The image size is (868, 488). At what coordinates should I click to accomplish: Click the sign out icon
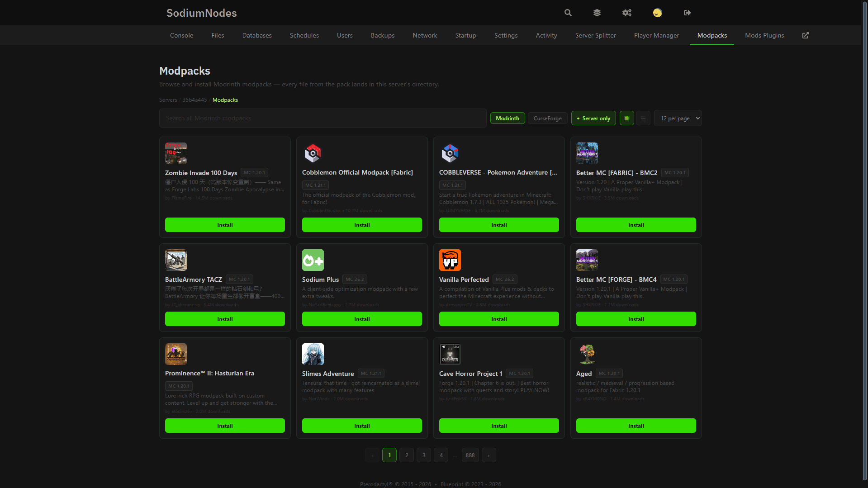point(687,13)
